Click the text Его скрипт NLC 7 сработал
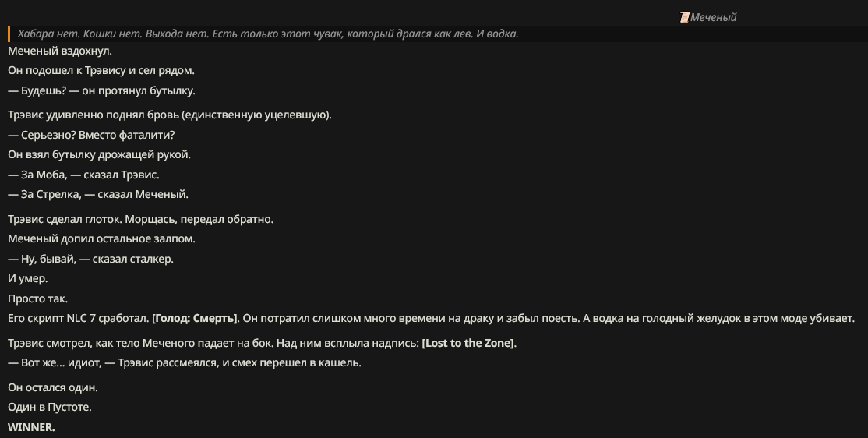Screen dimensions: 868x438 click(79, 319)
